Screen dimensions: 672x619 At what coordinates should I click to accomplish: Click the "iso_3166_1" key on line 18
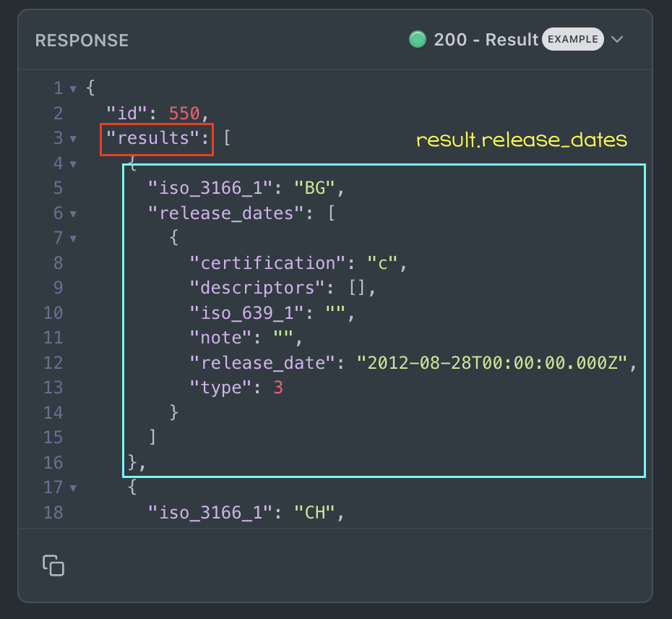coord(210,513)
